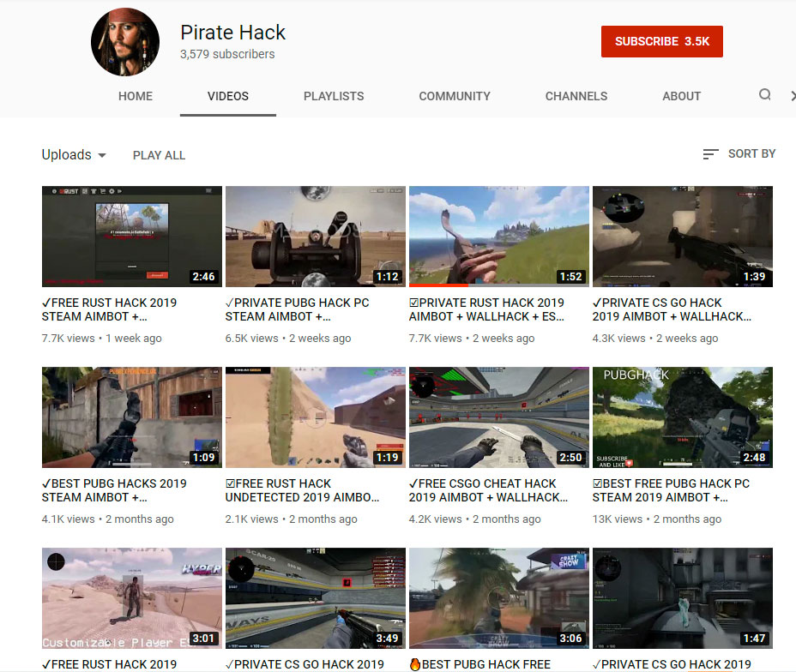Play the 1:19 cactus desert thumbnail
The height and width of the screenshot is (672, 796).
(316, 417)
